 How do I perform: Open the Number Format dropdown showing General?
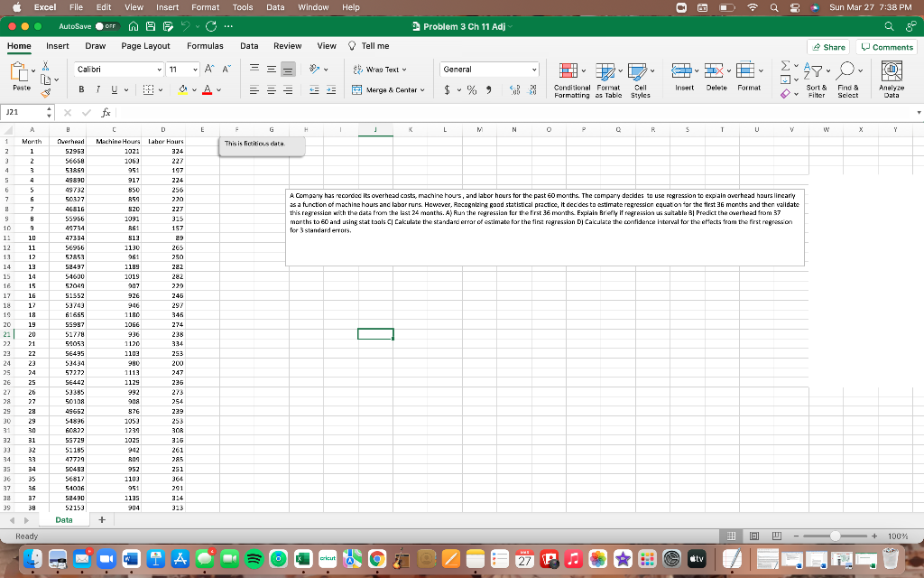(x=490, y=69)
